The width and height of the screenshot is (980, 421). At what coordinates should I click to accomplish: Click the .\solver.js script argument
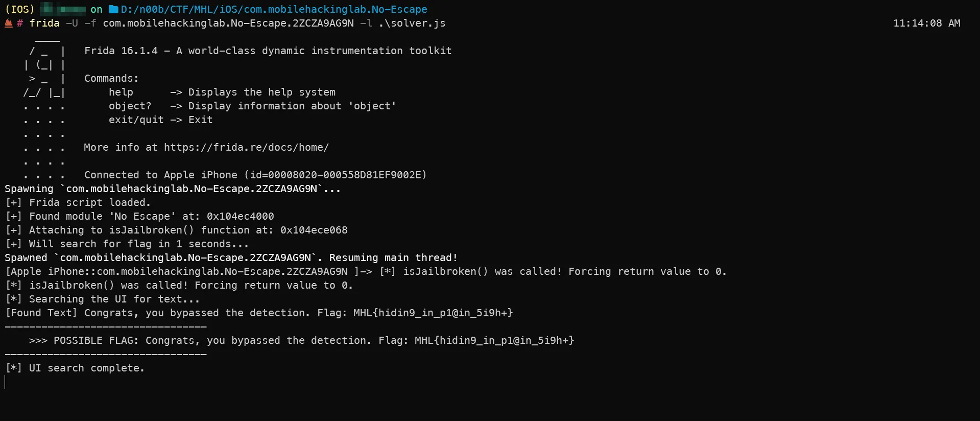pos(412,23)
